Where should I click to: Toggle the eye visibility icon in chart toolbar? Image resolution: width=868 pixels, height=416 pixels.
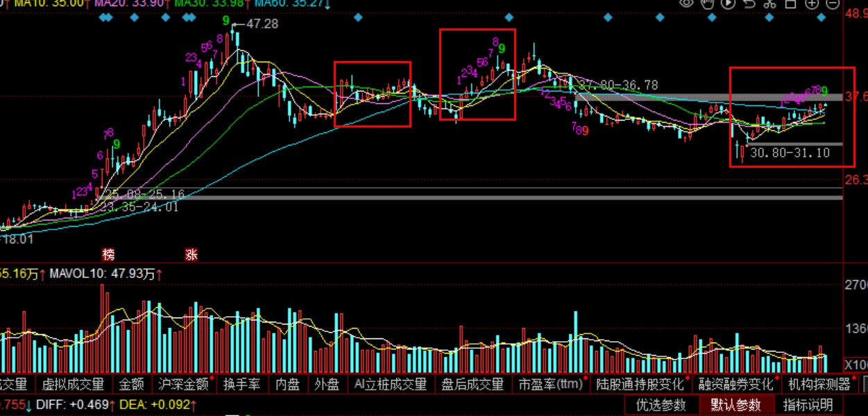click(687, 3)
